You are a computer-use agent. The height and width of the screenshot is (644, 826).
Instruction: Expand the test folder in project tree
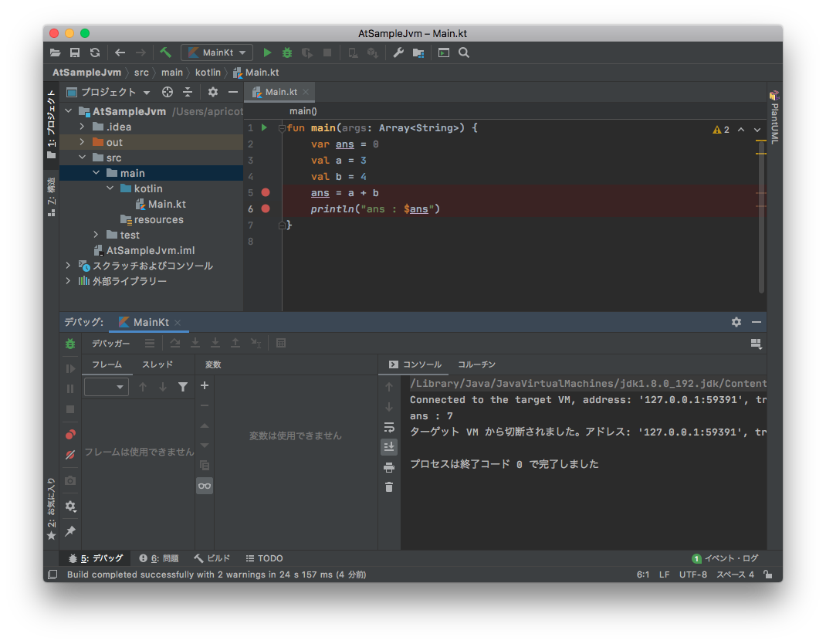click(x=96, y=235)
